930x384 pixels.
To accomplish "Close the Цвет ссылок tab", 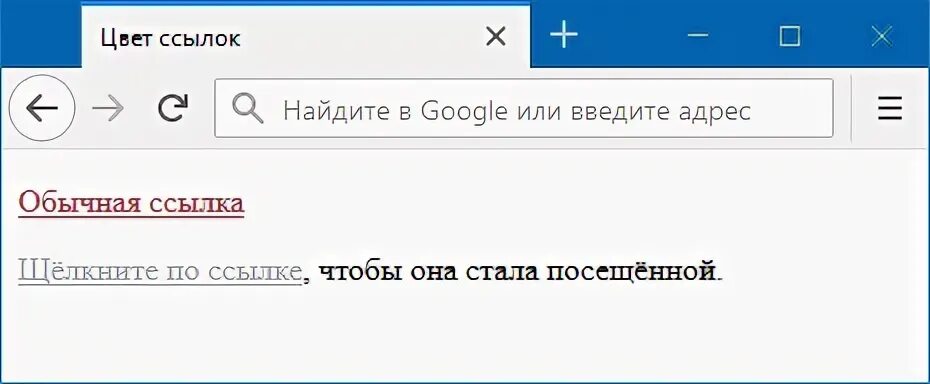I will click(495, 37).
